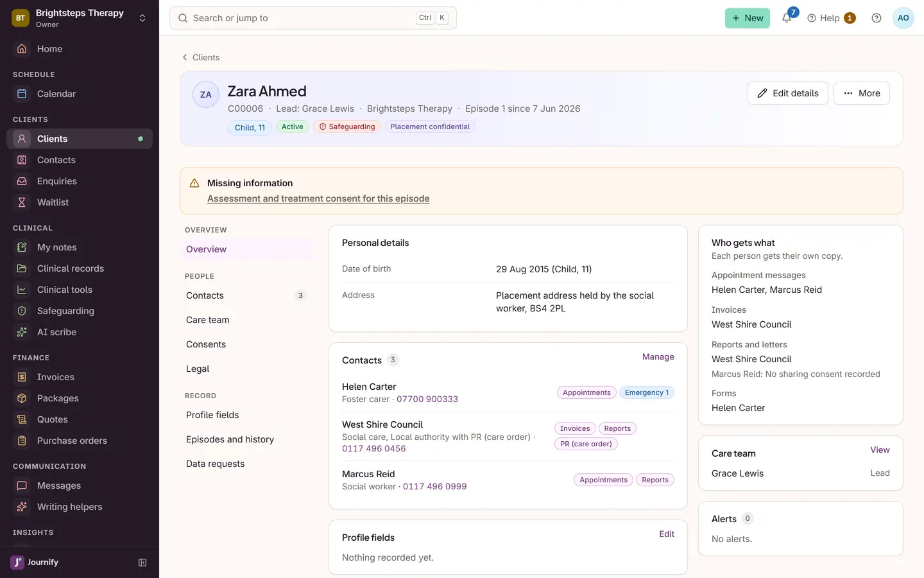Open the AO user avatar menu
The image size is (924, 578).
coord(903,18)
